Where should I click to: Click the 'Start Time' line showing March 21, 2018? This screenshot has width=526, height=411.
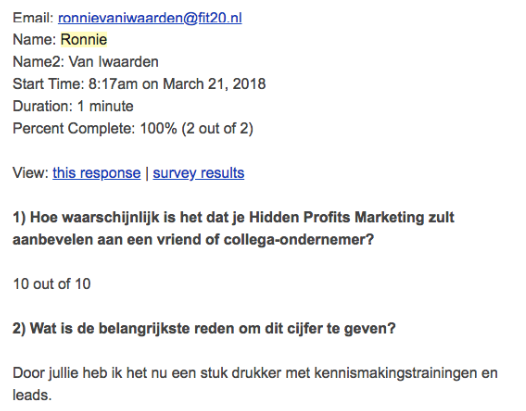pyautogui.click(x=139, y=84)
